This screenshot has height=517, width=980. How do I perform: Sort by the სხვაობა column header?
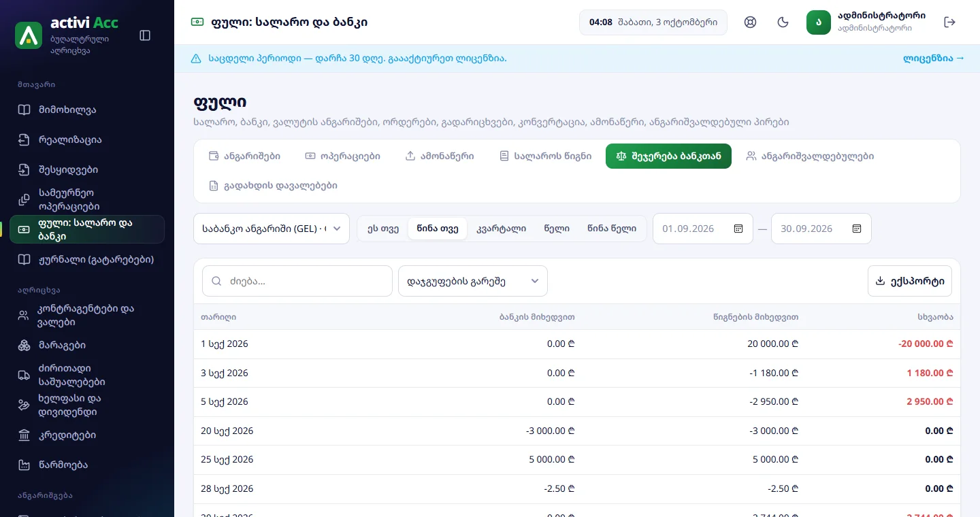(x=935, y=317)
